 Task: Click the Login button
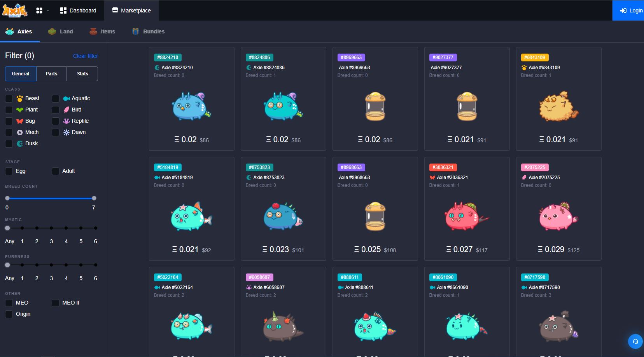628,10
